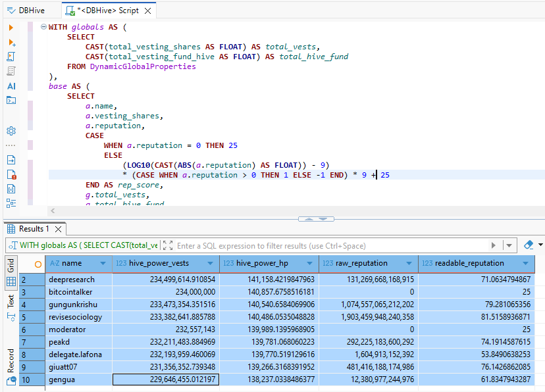Screen dimensions: 545x392
Task: Select the 'deepresearch' name cell
Action: pyautogui.click(x=79, y=280)
